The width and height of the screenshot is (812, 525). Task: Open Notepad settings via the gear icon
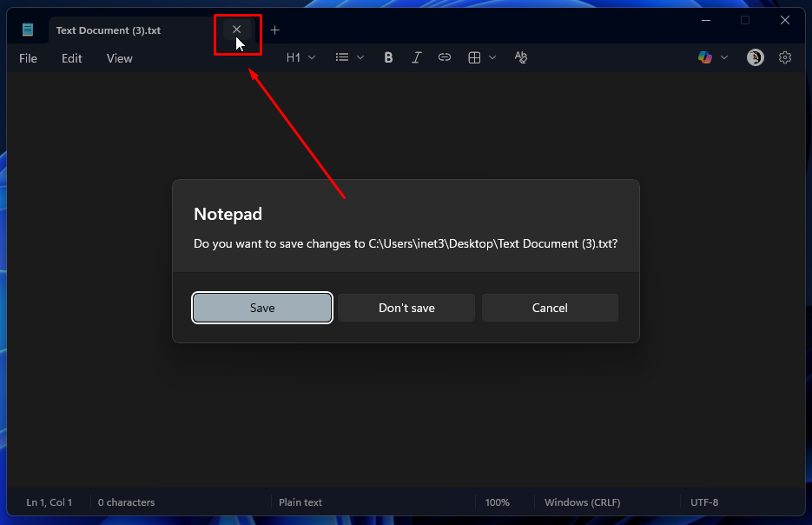click(x=785, y=57)
